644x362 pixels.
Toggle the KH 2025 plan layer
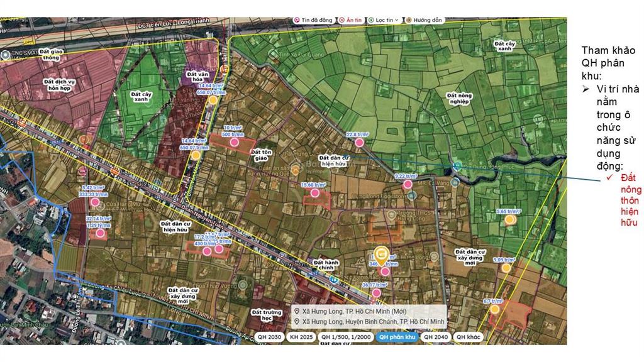[x=301, y=337]
